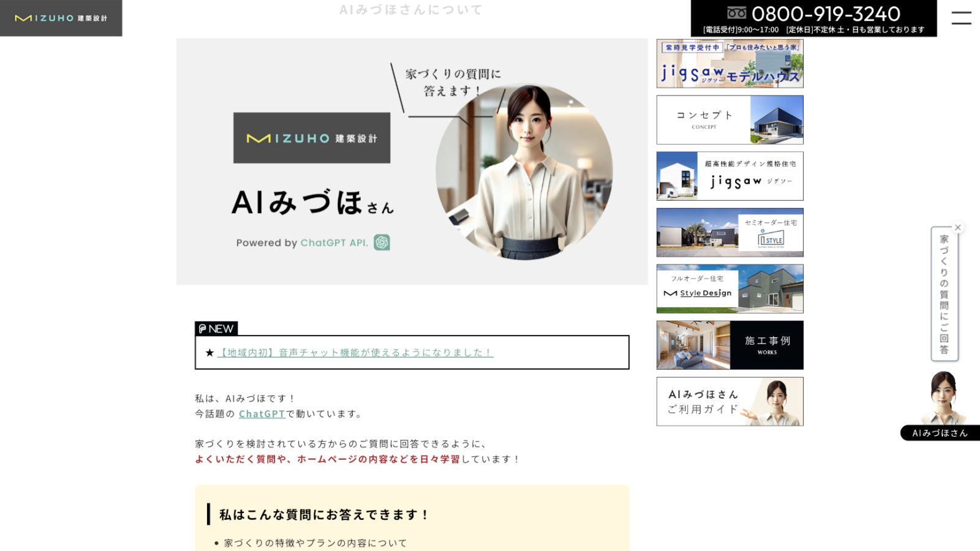Open the コンセプト CONCEPT banner
Image resolution: width=980 pixels, height=551 pixels.
[x=729, y=120]
